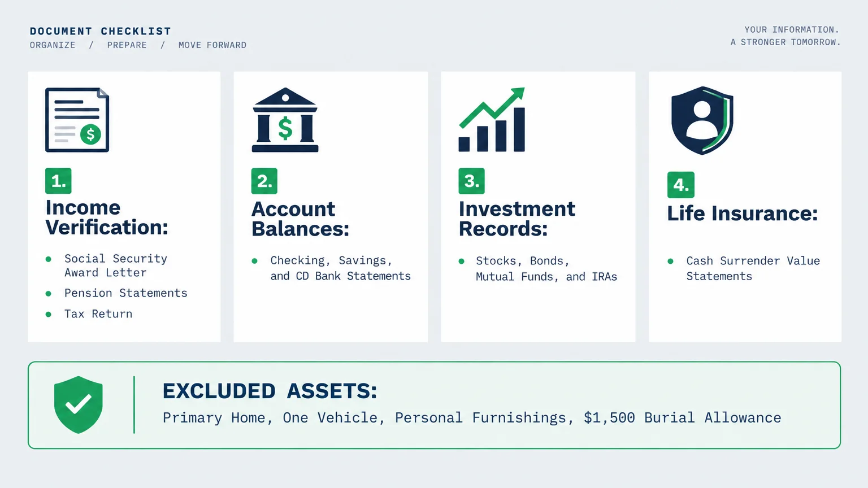Click the Pension Statements item
Viewport: 868px width, 488px height.
coord(125,293)
